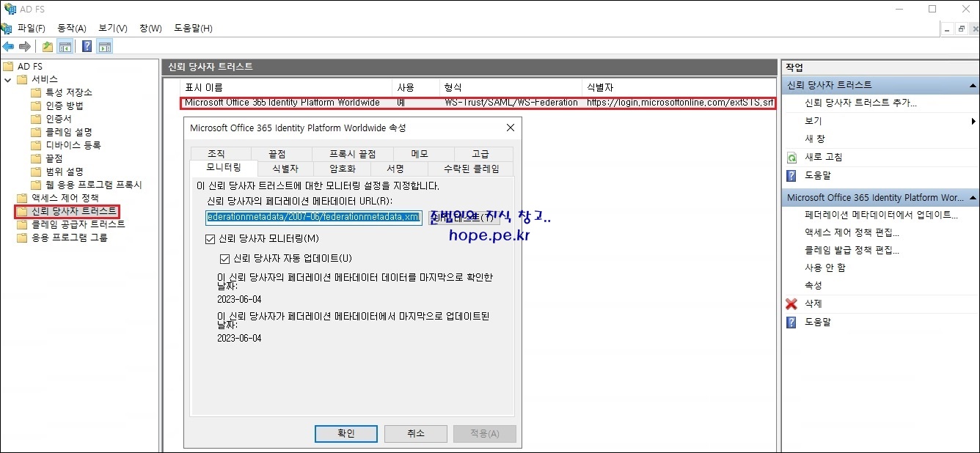This screenshot has height=453, width=980.
Task: Click the 특성 저장소 folder icon
Action: pyautogui.click(x=36, y=92)
